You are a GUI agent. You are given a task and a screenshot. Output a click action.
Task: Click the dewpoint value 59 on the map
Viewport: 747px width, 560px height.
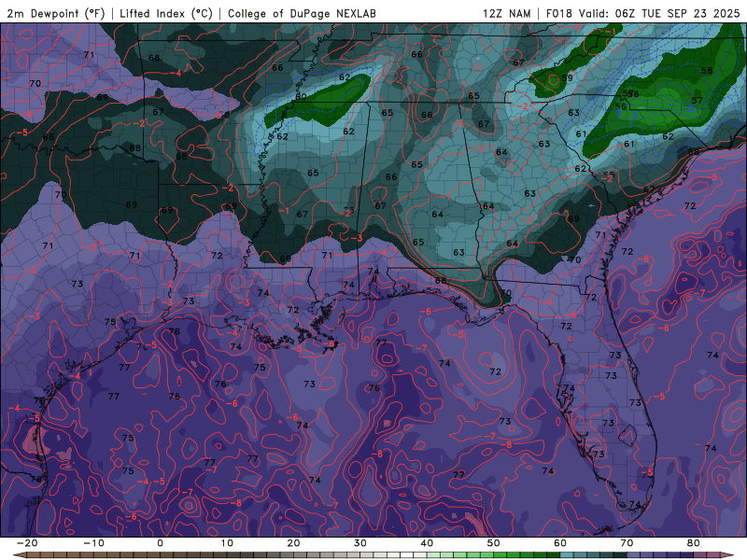tap(567, 77)
